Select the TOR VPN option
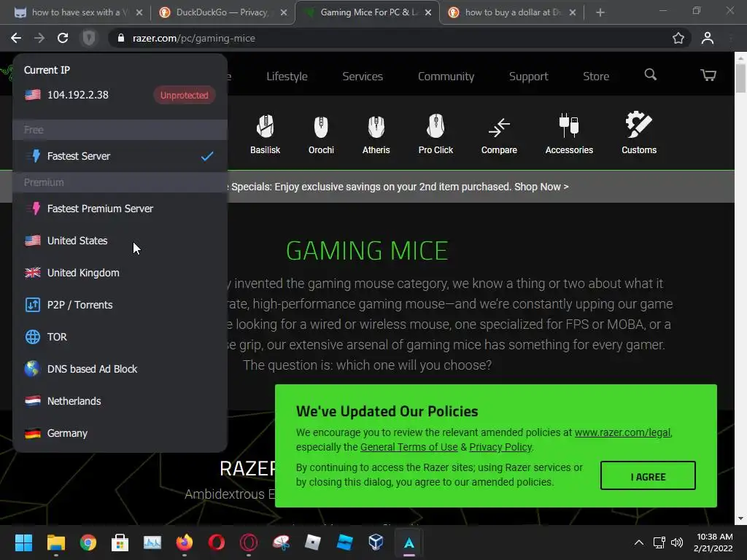The height and width of the screenshot is (560, 747). point(120,337)
